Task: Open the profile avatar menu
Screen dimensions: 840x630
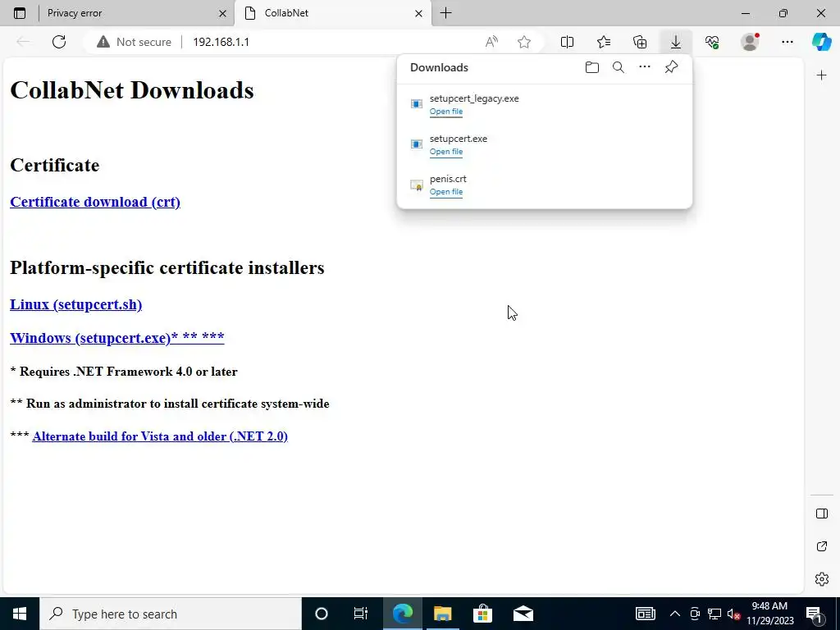Action: (x=750, y=42)
